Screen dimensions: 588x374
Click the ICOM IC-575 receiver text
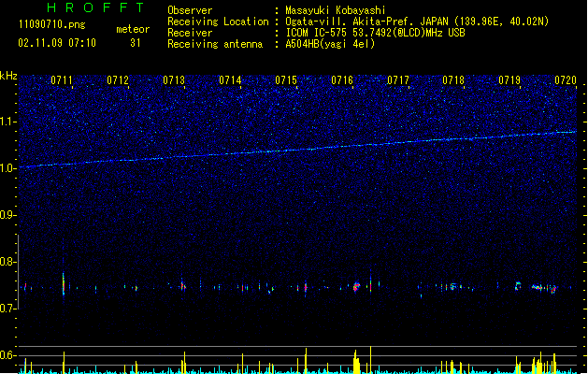point(375,33)
